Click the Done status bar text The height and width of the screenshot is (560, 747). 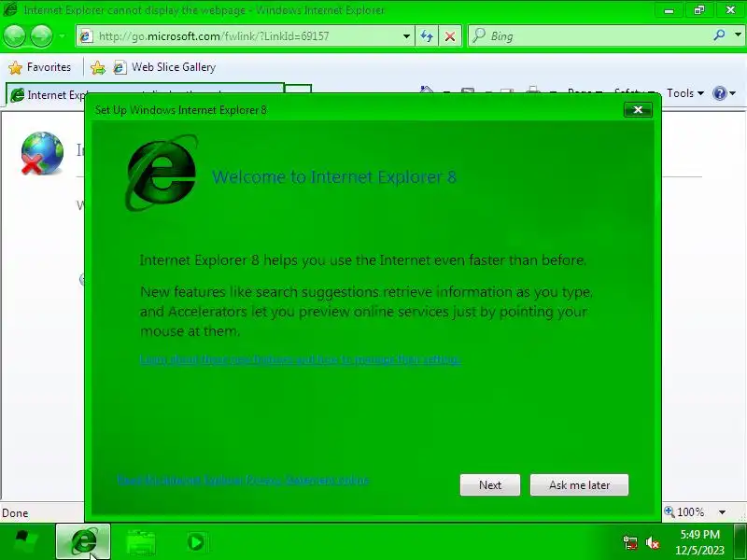[x=15, y=512]
